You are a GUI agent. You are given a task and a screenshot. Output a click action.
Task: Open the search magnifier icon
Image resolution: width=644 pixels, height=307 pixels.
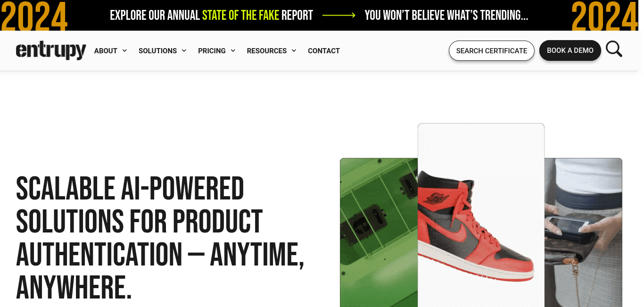point(614,49)
